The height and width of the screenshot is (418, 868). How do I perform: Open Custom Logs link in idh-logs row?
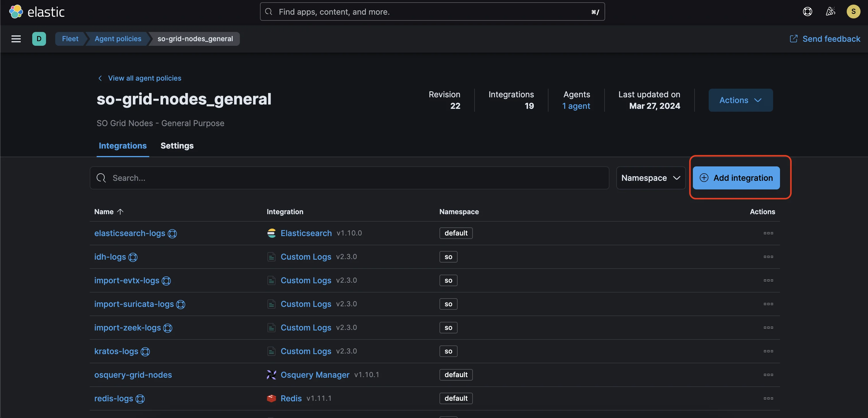(306, 257)
